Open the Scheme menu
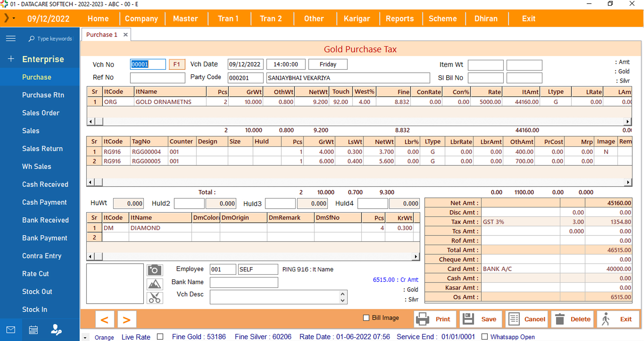The height and width of the screenshot is (341, 644). (443, 18)
